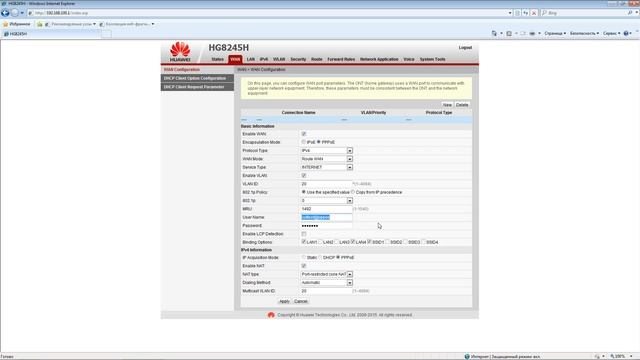Click the Apply button
Image resolution: width=640 pixels, height=360 pixels.
tap(284, 301)
